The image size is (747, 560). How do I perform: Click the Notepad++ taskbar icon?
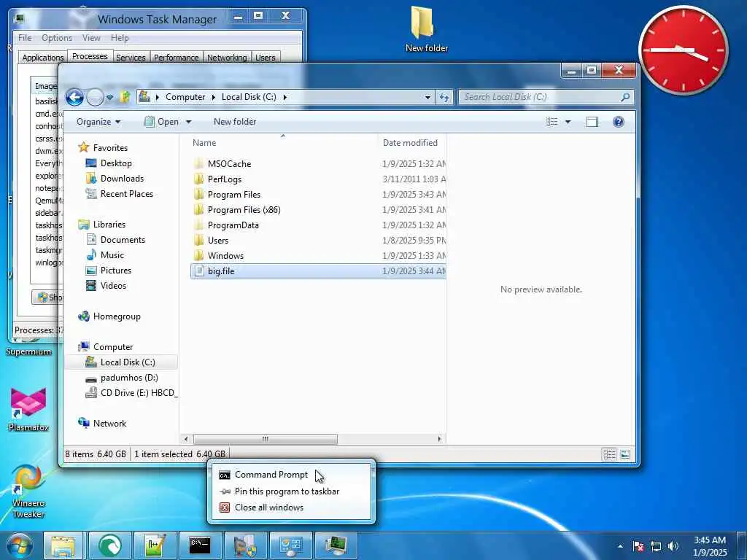click(x=155, y=545)
